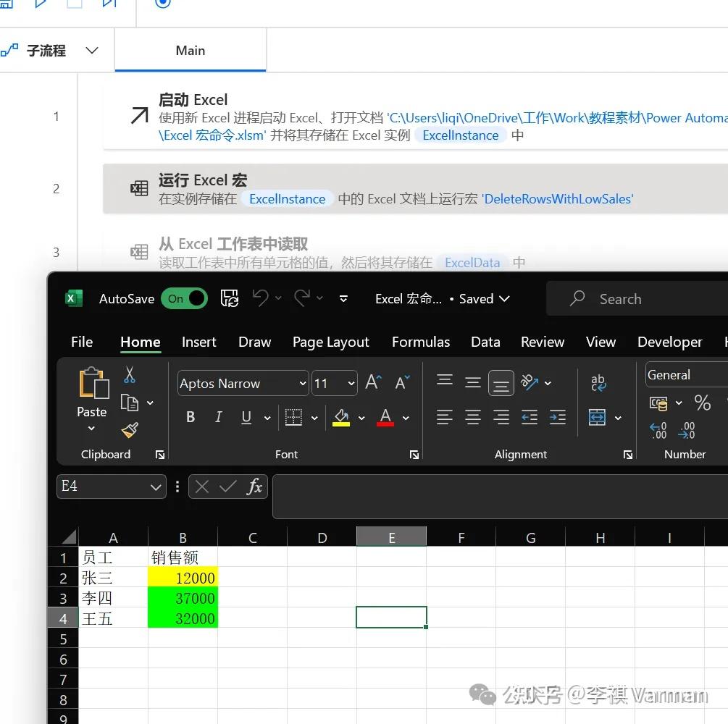Increase indent

[x=558, y=417]
